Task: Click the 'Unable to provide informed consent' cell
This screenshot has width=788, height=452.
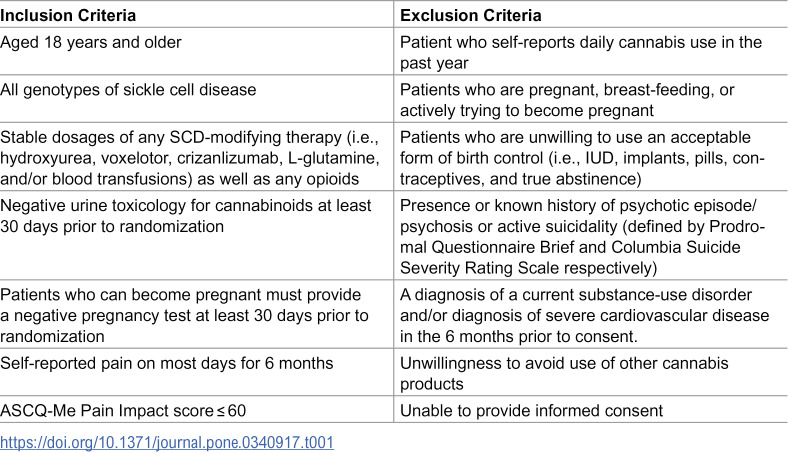Action: (591, 410)
